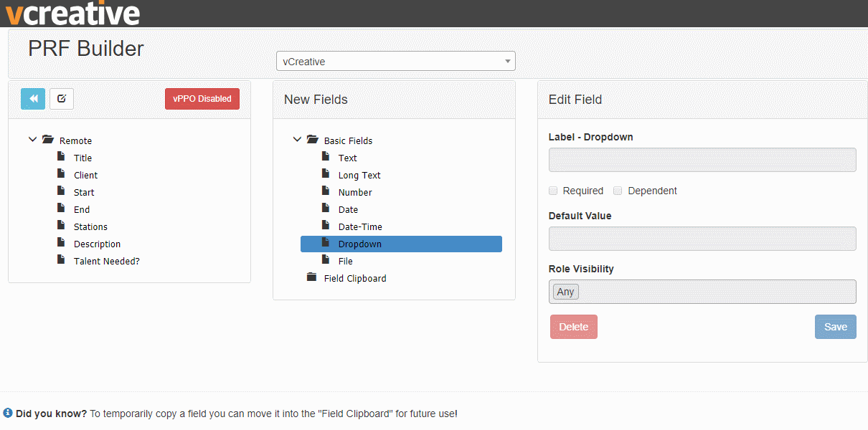Click the New Fields panel heading
868x430 pixels.
[x=316, y=100]
